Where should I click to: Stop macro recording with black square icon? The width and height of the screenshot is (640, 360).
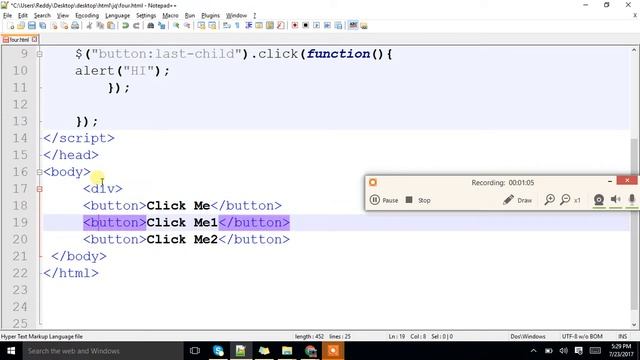[305, 26]
